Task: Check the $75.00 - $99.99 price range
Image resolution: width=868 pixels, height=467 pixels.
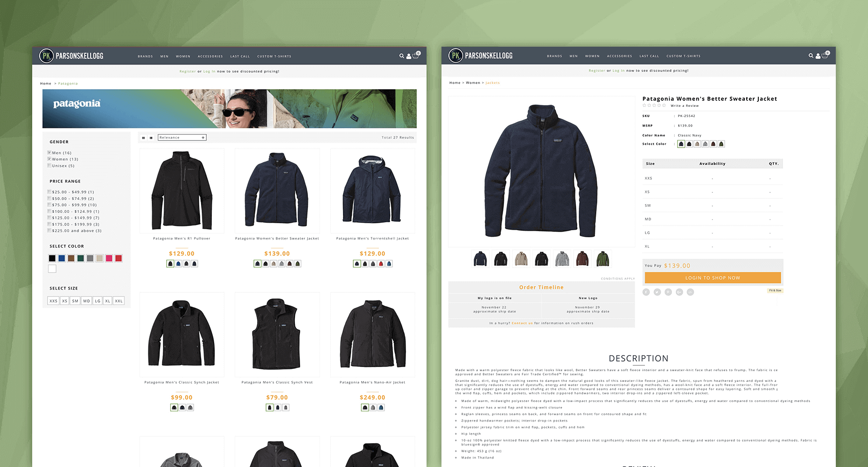Action: [49, 205]
